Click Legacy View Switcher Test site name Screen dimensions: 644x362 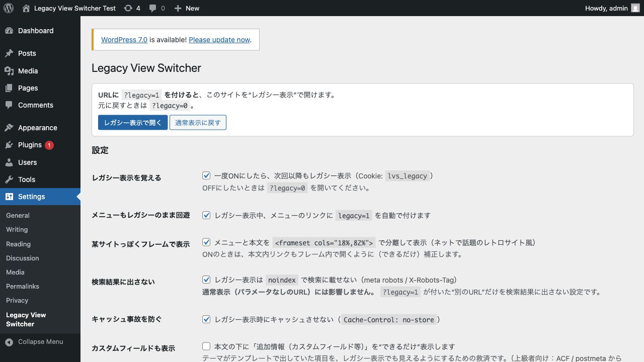(75, 8)
